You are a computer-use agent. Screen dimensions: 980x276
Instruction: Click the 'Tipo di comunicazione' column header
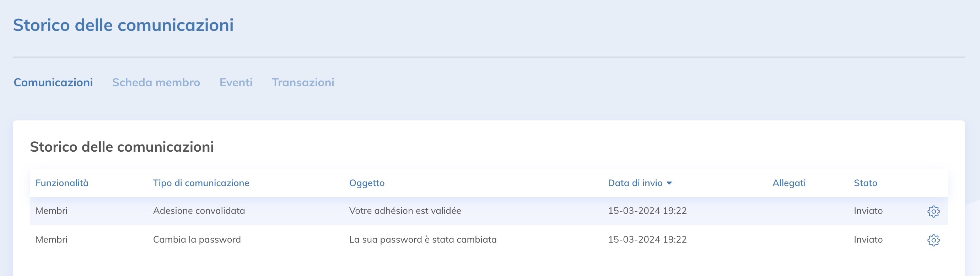[201, 183]
